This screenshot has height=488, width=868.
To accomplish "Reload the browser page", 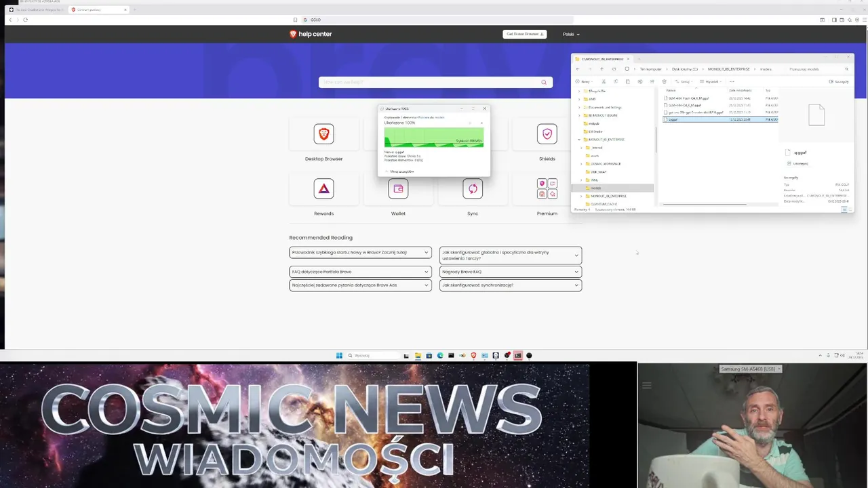I will [x=25, y=20].
